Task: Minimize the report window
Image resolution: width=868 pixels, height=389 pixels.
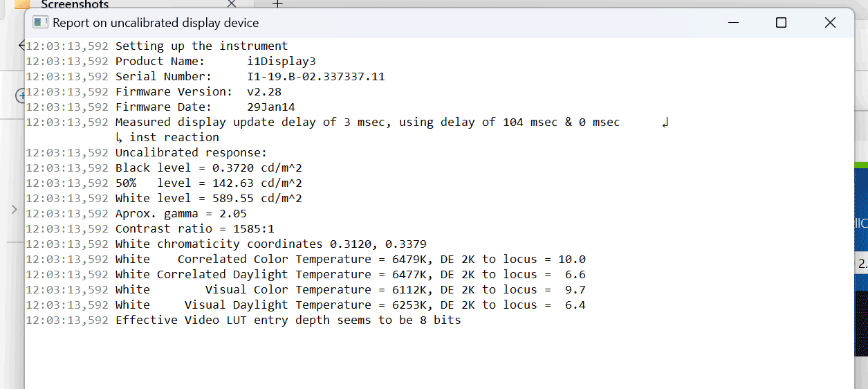Action: 732,23
